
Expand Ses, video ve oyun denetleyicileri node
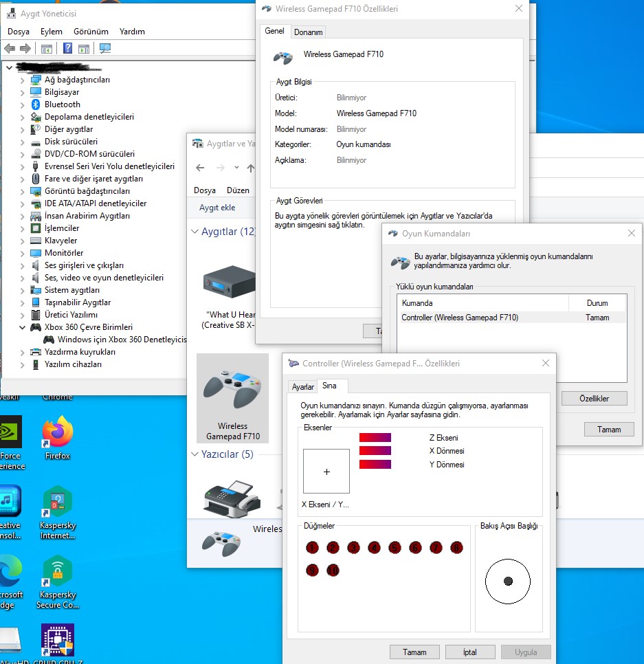[23, 278]
